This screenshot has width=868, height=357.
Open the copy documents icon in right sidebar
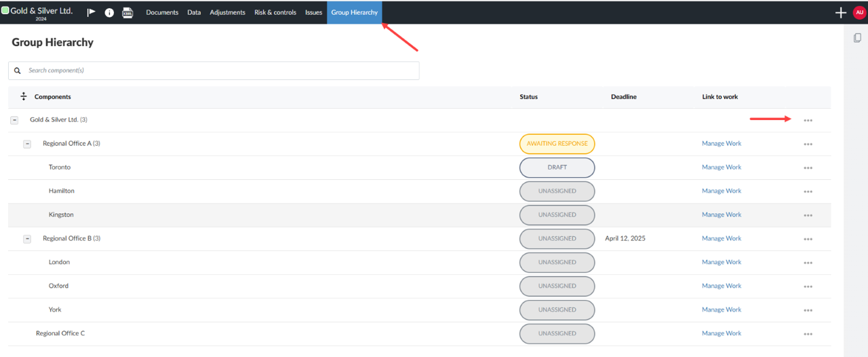pyautogui.click(x=857, y=38)
